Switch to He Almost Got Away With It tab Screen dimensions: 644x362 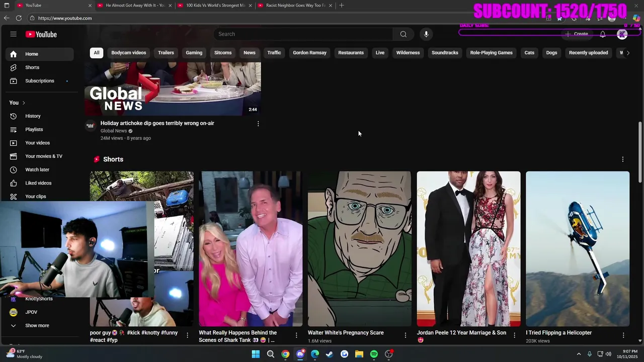pyautogui.click(x=135, y=6)
